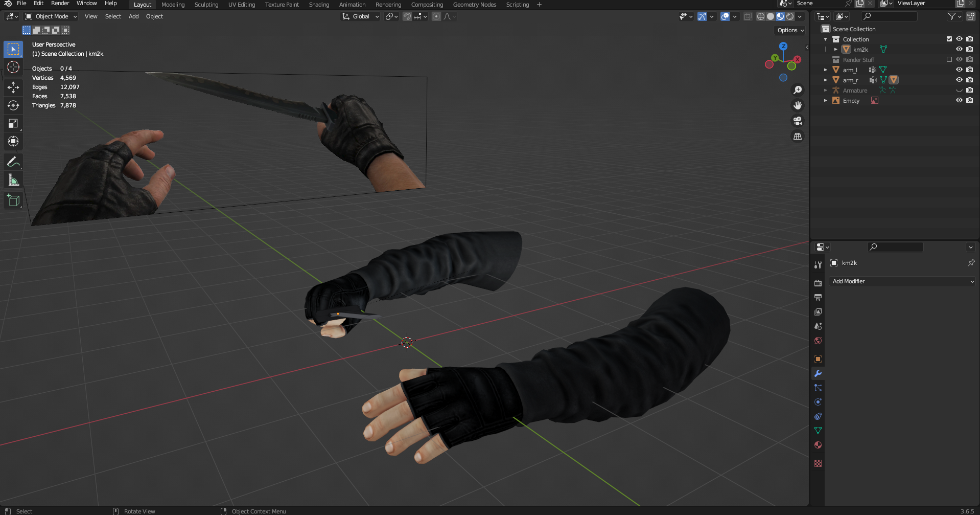
Task: Open the Edit menu
Action: [x=38, y=4]
